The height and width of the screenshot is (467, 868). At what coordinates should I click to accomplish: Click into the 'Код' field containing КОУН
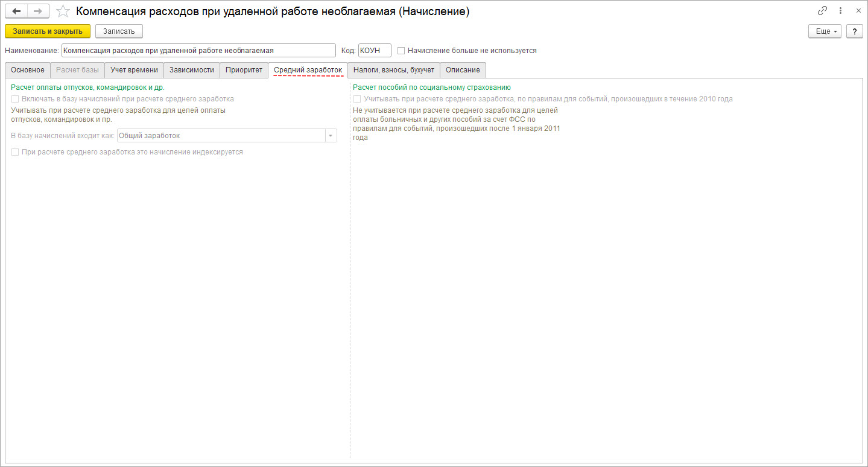(375, 51)
